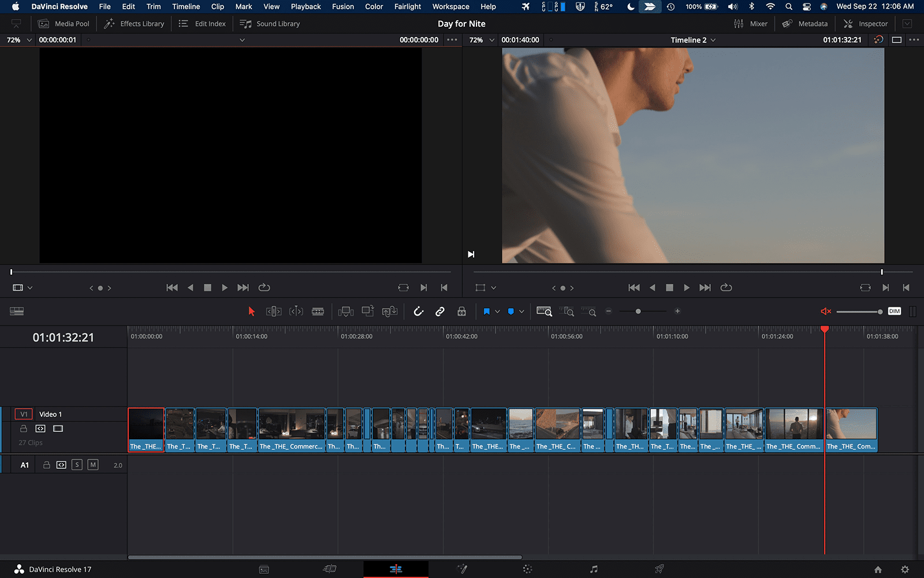Open the Fusion page
The width and height of the screenshot is (924, 578).
[462, 569]
